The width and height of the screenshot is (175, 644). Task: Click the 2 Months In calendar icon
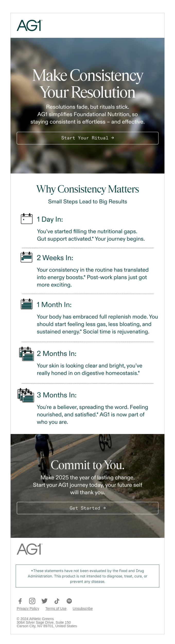(27, 354)
